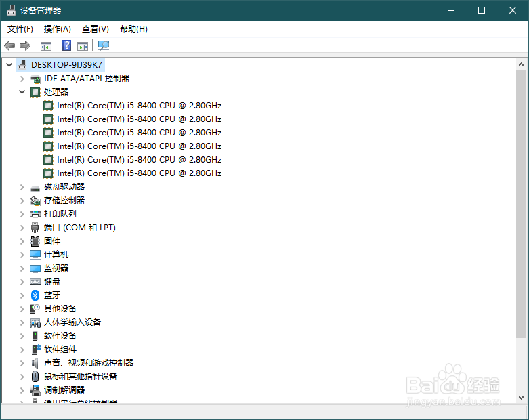Click the DESKTOP-9IJ39K7 computer icon
Screen dimensions: 529x420
[x=22, y=65]
